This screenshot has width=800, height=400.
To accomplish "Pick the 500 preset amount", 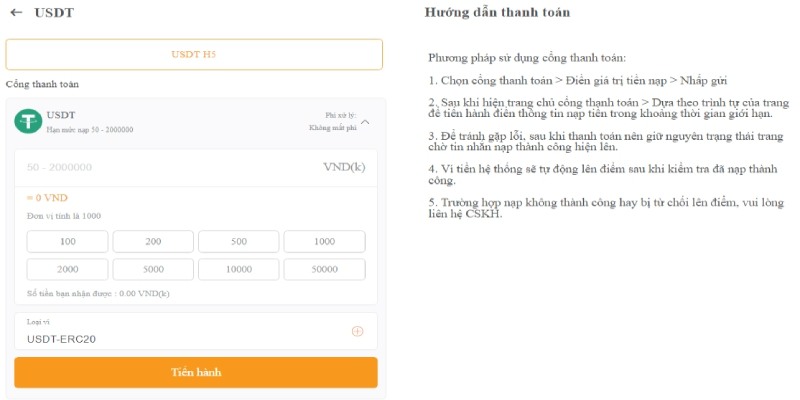I will [x=239, y=241].
